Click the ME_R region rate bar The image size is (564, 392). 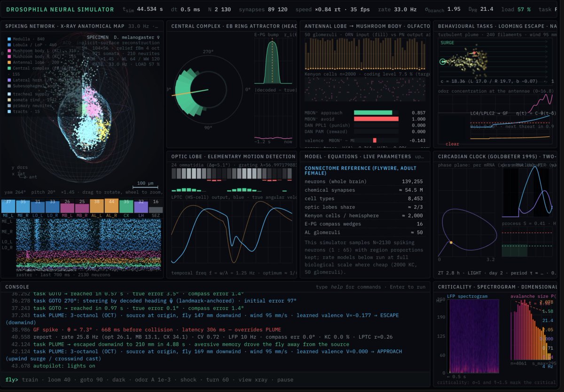(x=23, y=206)
